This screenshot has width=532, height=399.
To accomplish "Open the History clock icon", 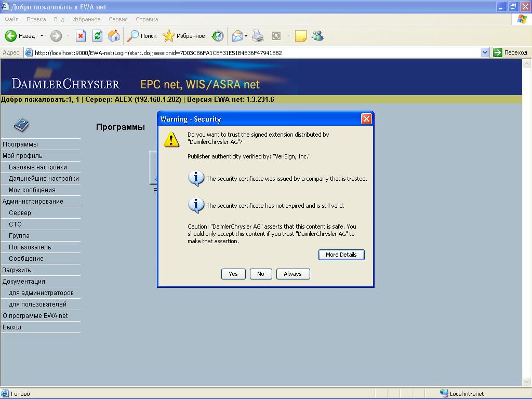I will click(x=218, y=36).
